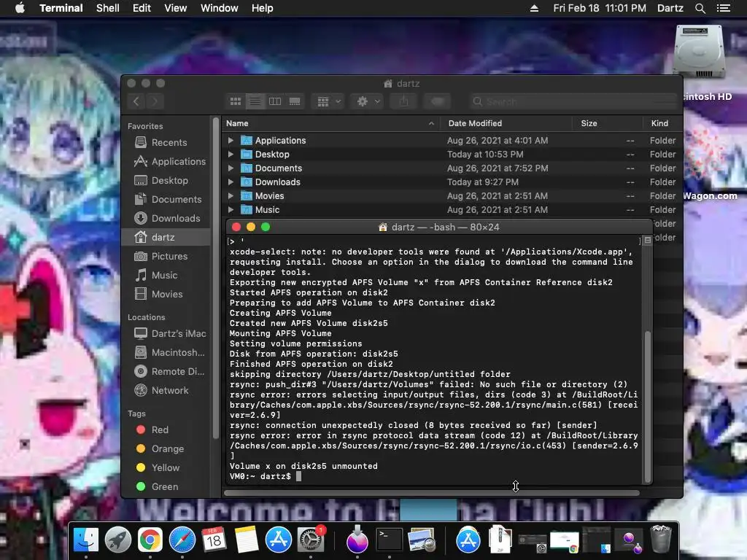
Task: Switch Finder to list view
Action: point(255,101)
